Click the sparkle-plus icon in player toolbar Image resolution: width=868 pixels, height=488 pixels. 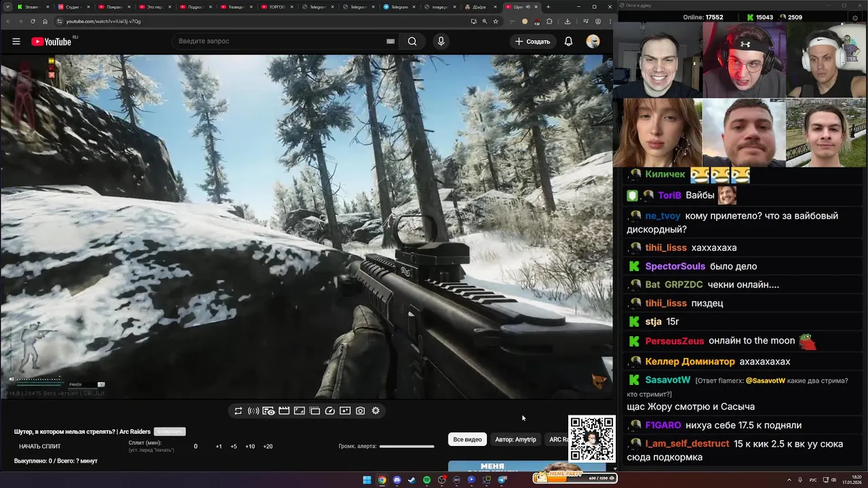point(345,411)
